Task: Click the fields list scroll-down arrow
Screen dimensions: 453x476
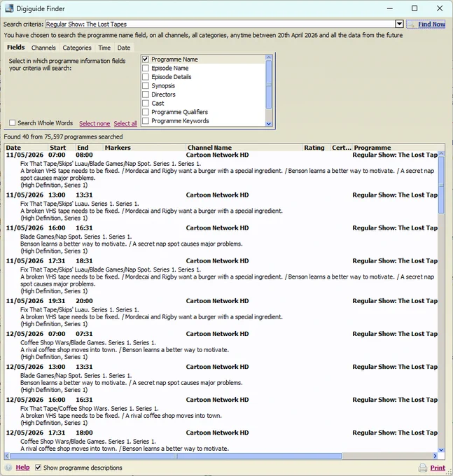Action: pos(269,124)
